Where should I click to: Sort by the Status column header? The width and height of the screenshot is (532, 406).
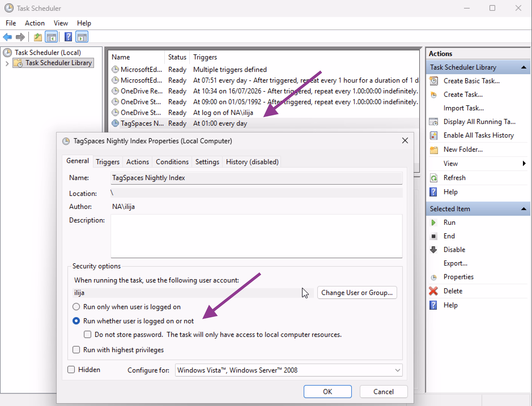pos(177,57)
